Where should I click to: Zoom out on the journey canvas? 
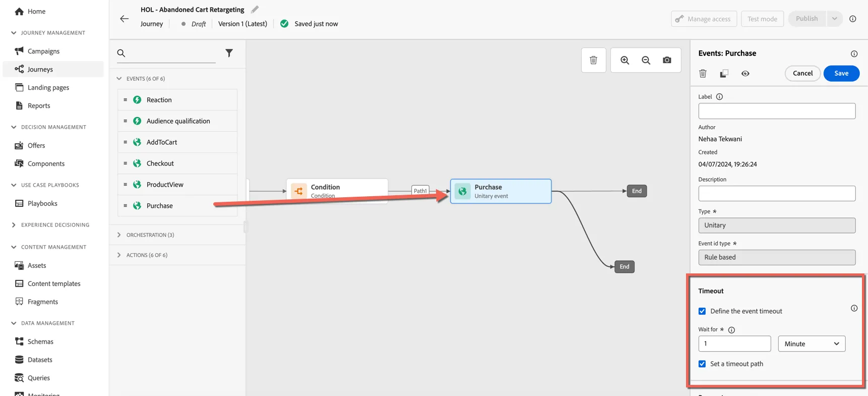click(646, 60)
